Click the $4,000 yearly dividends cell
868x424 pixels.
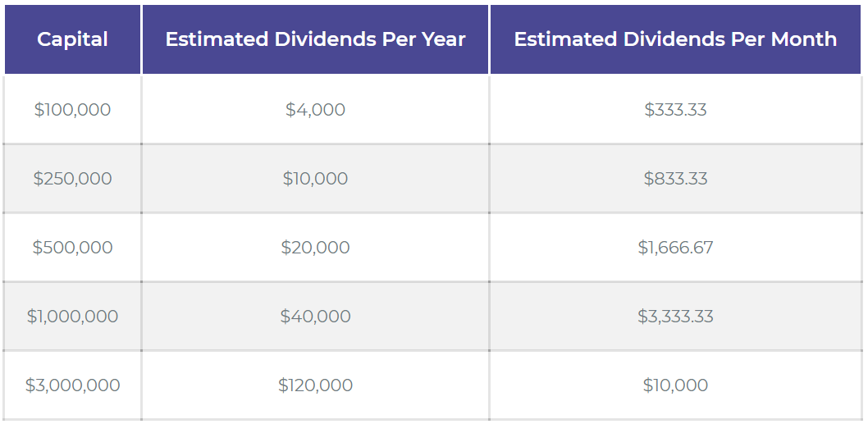(315, 110)
